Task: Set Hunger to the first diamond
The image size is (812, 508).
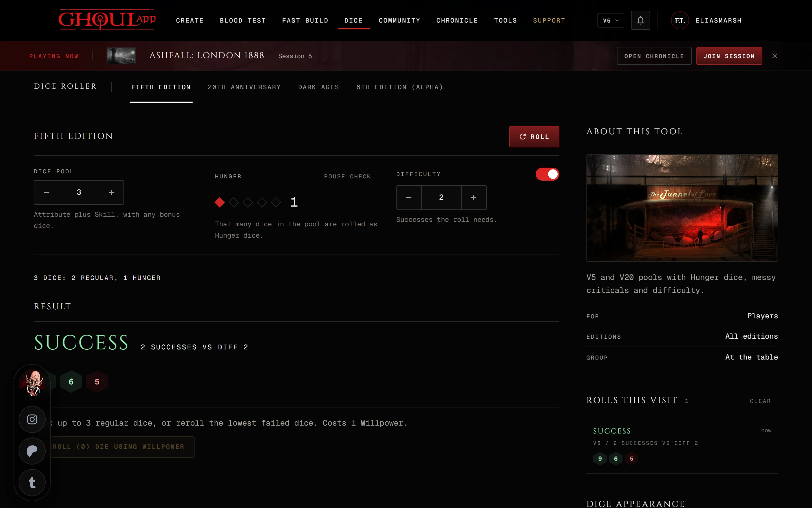Action: [x=219, y=202]
